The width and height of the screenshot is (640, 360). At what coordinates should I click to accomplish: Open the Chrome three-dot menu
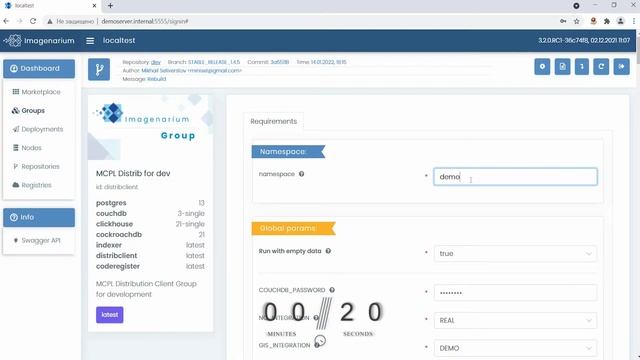[634, 21]
